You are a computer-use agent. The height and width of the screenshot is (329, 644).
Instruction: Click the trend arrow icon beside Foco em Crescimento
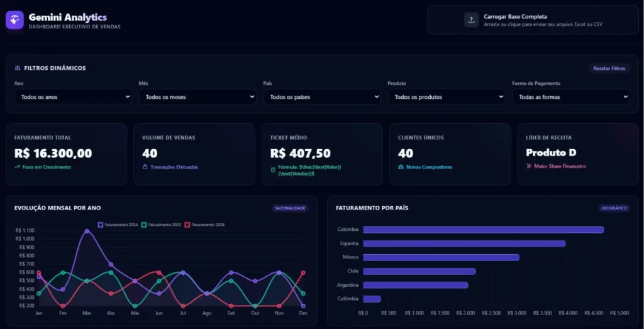17,167
